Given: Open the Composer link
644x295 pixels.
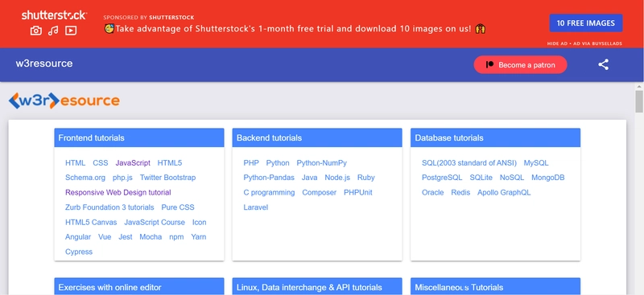Looking at the screenshot, I should (x=319, y=192).
